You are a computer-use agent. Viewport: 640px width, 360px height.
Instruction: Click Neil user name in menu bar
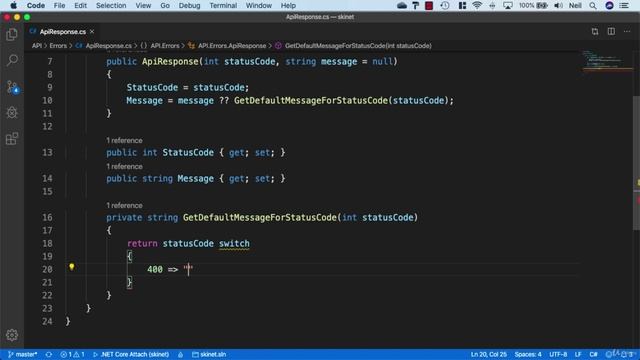pos(575,5)
